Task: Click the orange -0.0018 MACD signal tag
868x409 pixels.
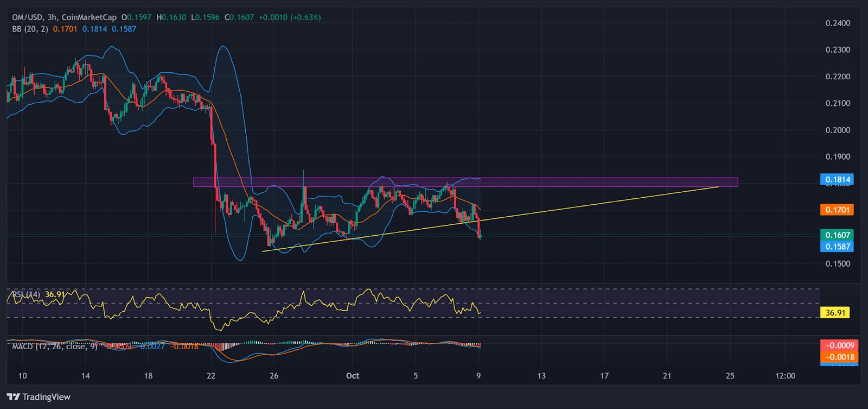Action: (840, 357)
